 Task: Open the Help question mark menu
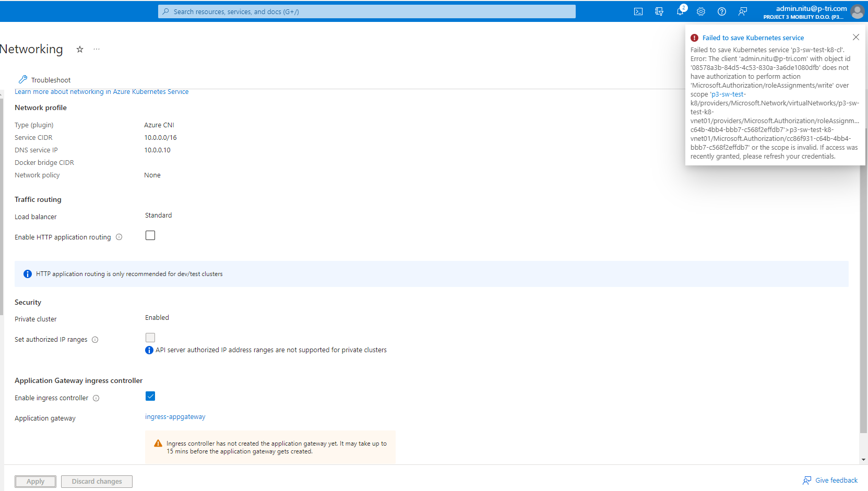pyautogui.click(x=722, y=11)
